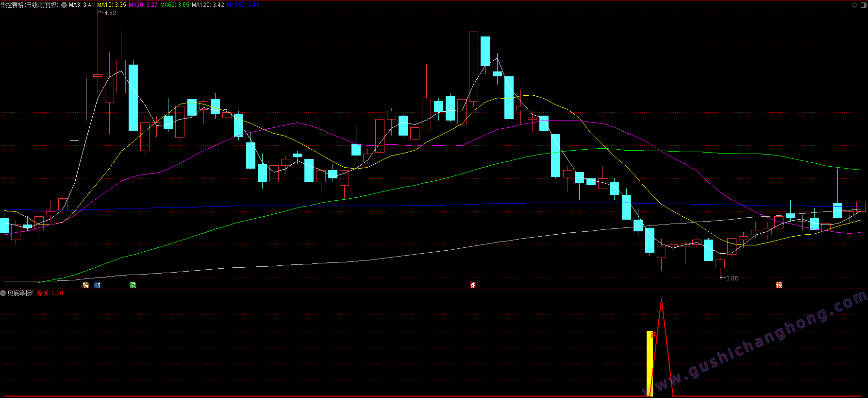Click the 等板: 0.00 value label
This screenshot has height=398, width=868.
click(50, 293)
